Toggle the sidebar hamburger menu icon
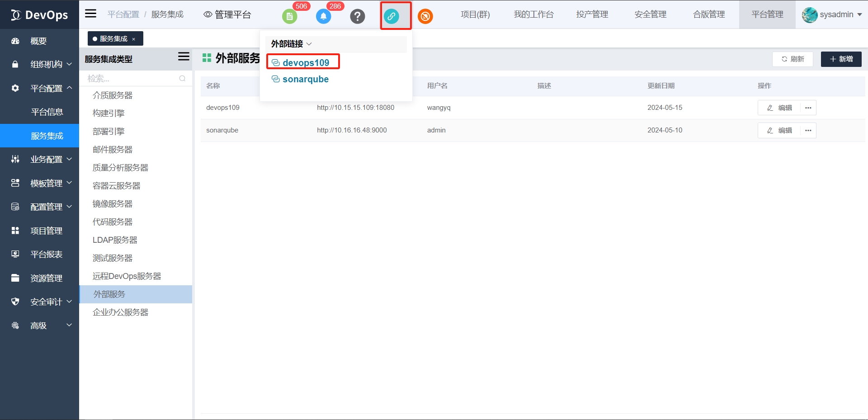This screenshot has width=868, height=420. pyautogui.click(x=91, y=14)
